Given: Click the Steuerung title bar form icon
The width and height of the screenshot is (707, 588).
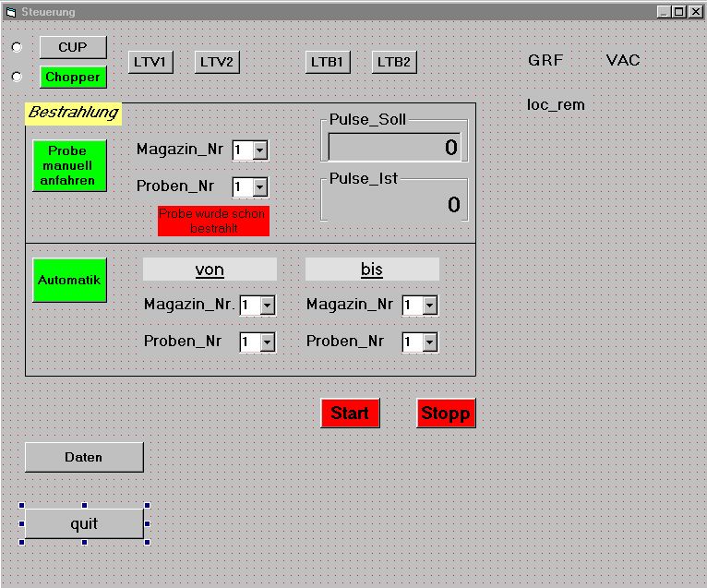Looking at the screenshot, I should pos(11,12).
